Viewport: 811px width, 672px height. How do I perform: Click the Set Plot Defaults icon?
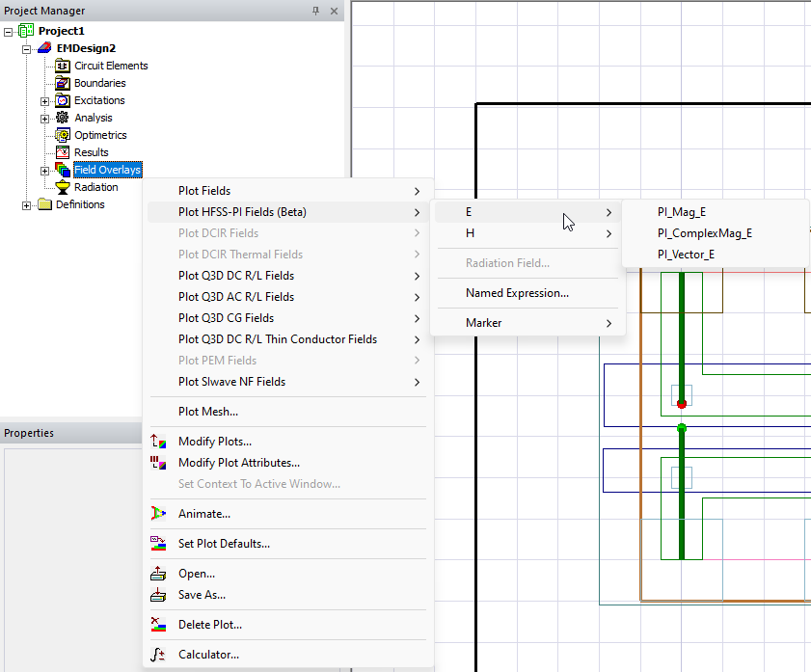[158, 543]
